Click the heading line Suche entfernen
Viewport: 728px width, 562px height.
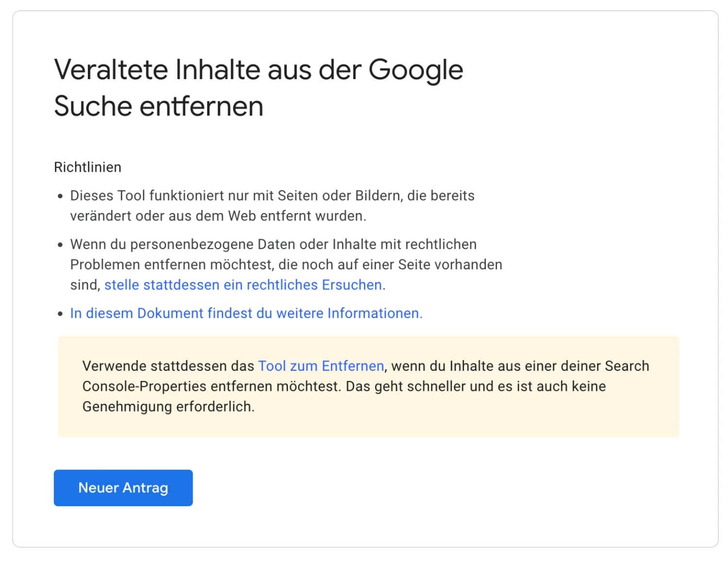pyautogui.click(x=159, y=106)
